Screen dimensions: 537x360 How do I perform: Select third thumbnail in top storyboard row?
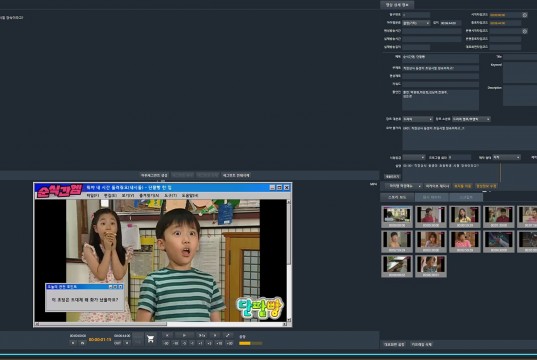pyautogui.click(x=465, y=216)
